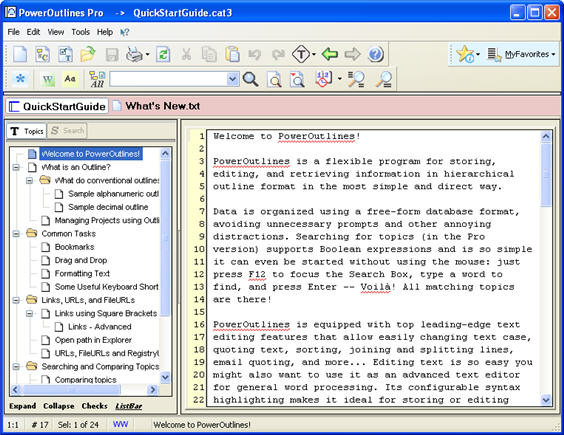The height and width of the screenshot is (435, 564).
Task: Click the What's This cursor icon in menu bar
Action: click(124, 32)
